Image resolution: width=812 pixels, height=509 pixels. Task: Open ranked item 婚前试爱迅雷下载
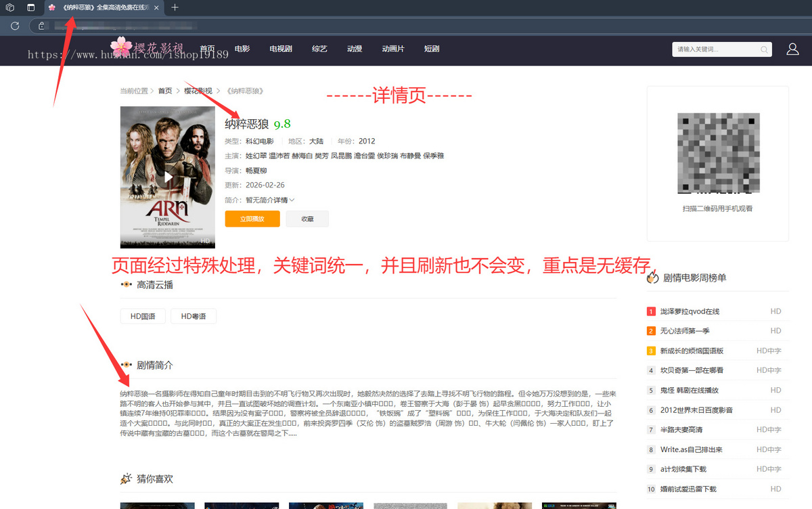coord(688,489)
